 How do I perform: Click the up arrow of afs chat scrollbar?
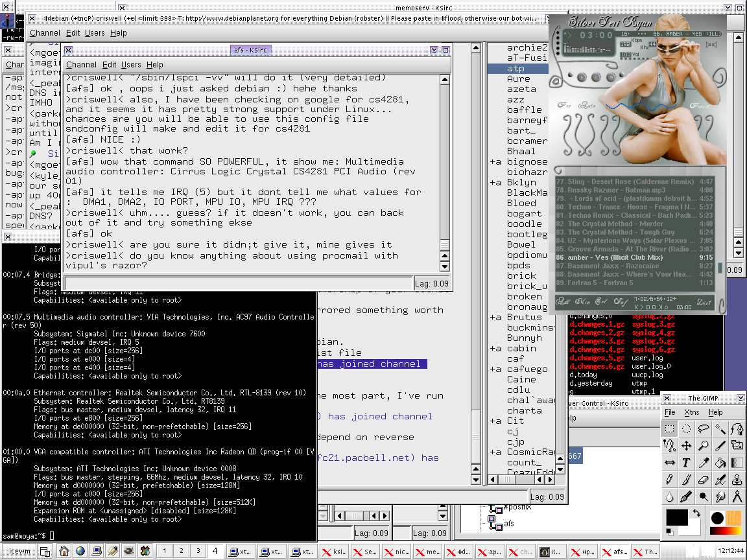(x=444, y=80)
